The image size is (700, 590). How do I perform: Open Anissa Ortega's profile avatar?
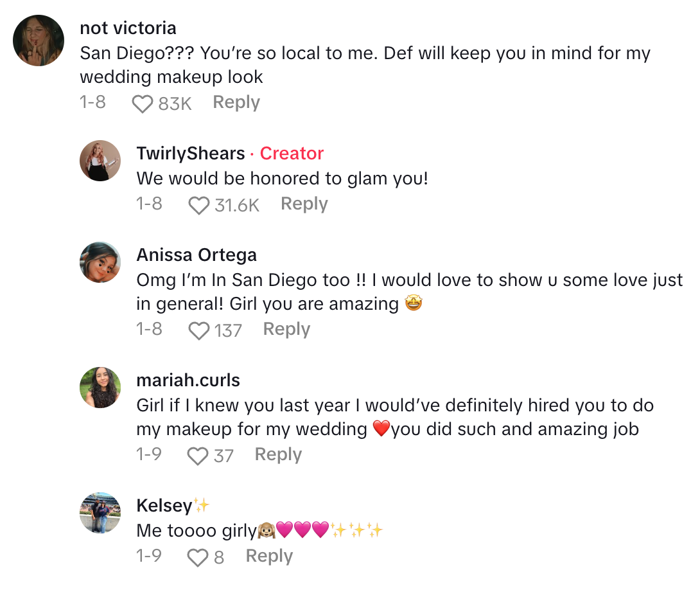(x=100, y=262)
